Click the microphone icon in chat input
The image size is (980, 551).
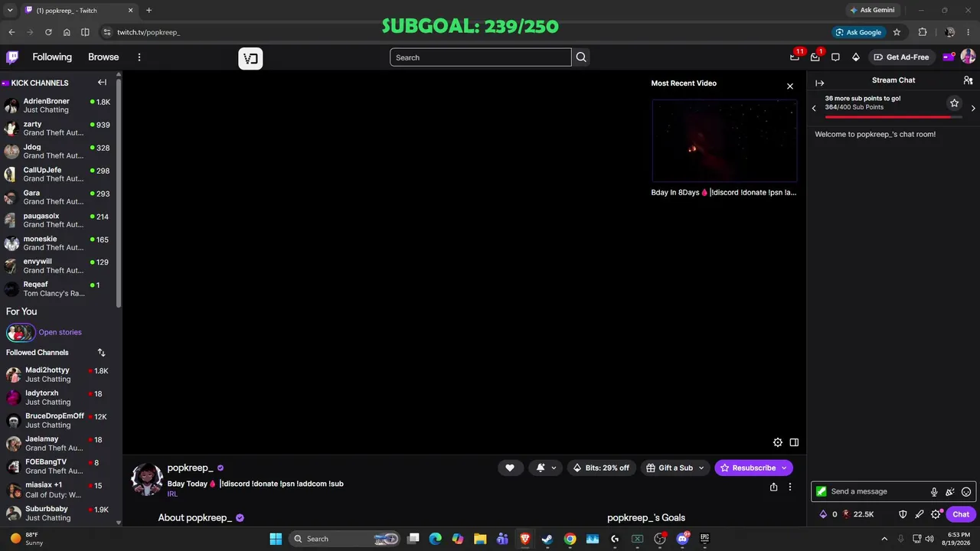coord(934,492)
